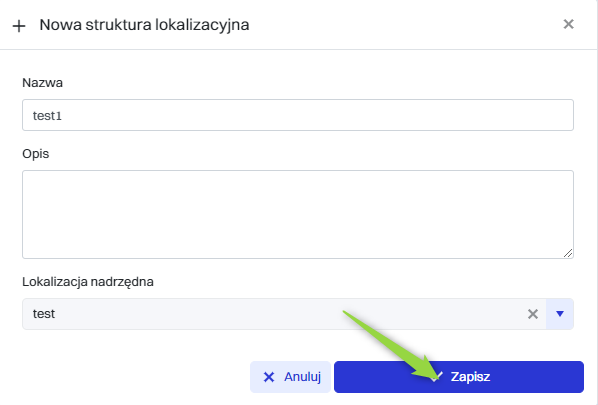
Task: Click the title "Nowa struktura lokalizacyjna"
Action: (145, 25)
